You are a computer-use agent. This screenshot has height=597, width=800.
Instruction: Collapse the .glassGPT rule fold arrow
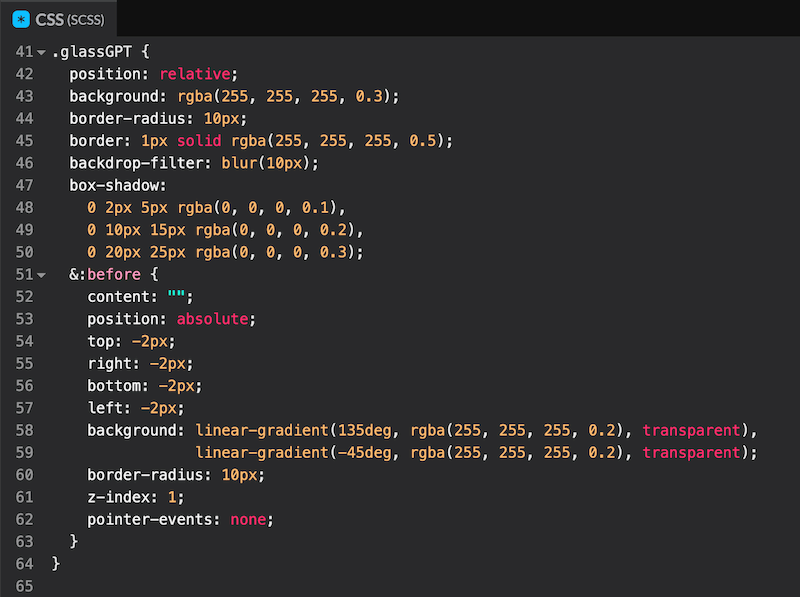[x=41, y=51]
